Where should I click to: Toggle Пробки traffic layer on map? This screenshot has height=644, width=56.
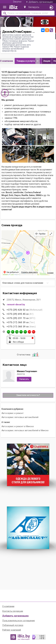(40, 234)
